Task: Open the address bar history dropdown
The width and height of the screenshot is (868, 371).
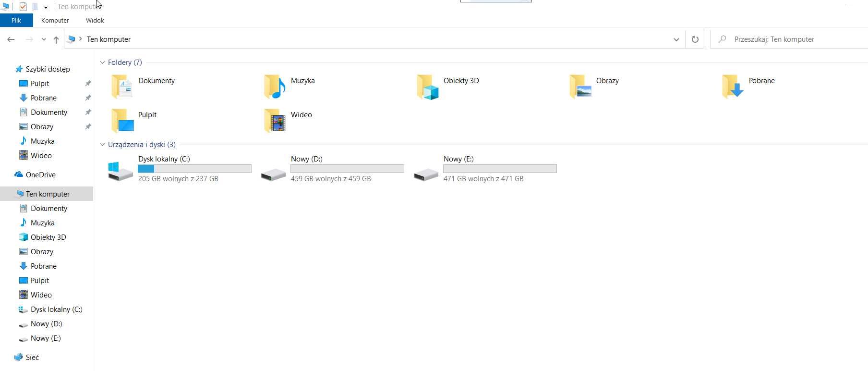Action: [676, 39]
